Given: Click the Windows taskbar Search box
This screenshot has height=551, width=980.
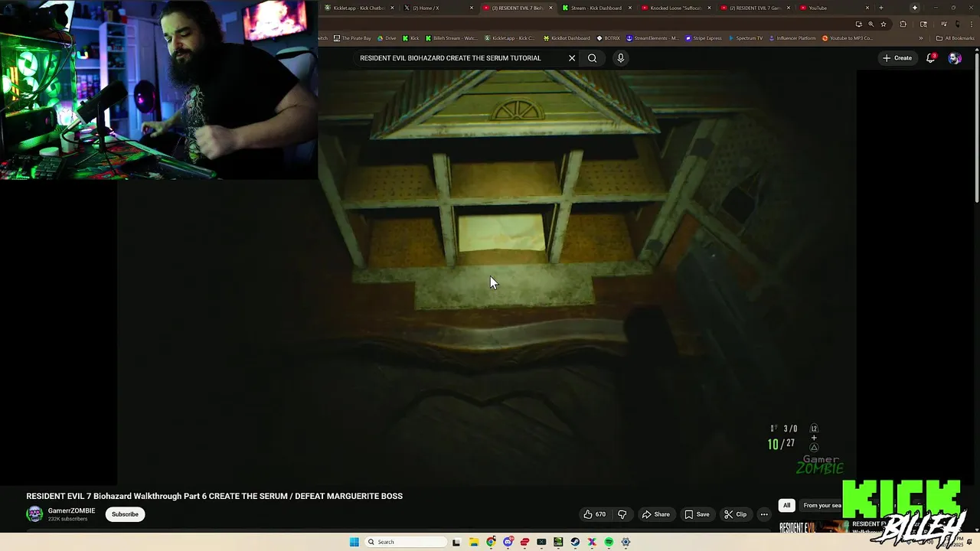Looking at the screenshot, I should pyautogui.click(x=406, y=542).
